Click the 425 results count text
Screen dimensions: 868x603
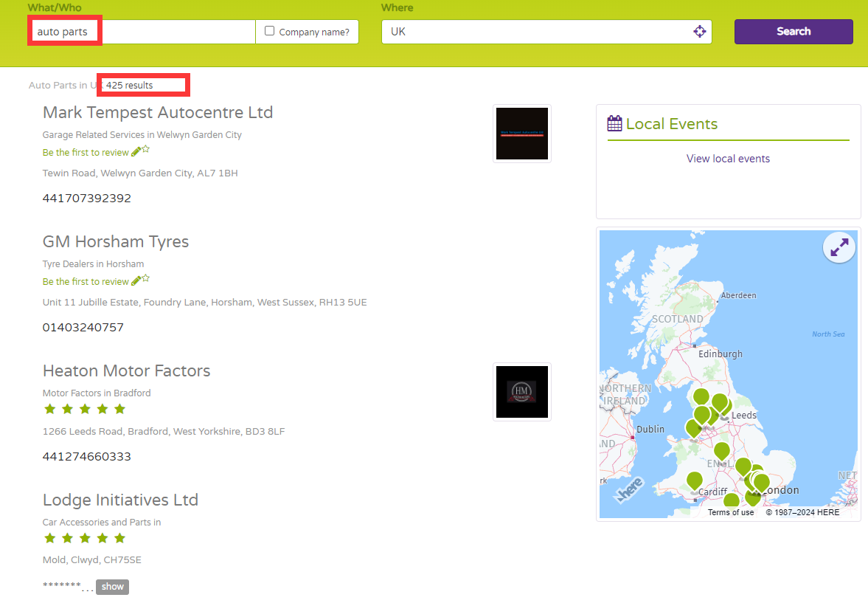pyautogui.click(x=130, y=86)
